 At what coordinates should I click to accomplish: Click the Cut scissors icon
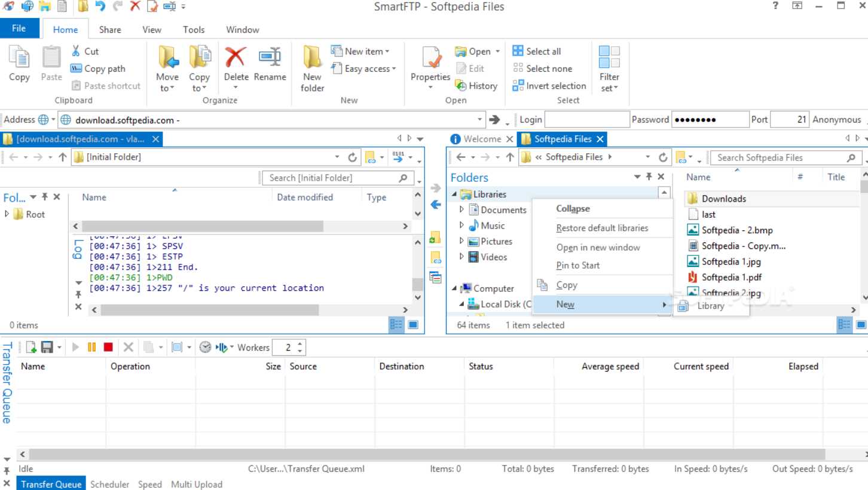click(76, 51)
